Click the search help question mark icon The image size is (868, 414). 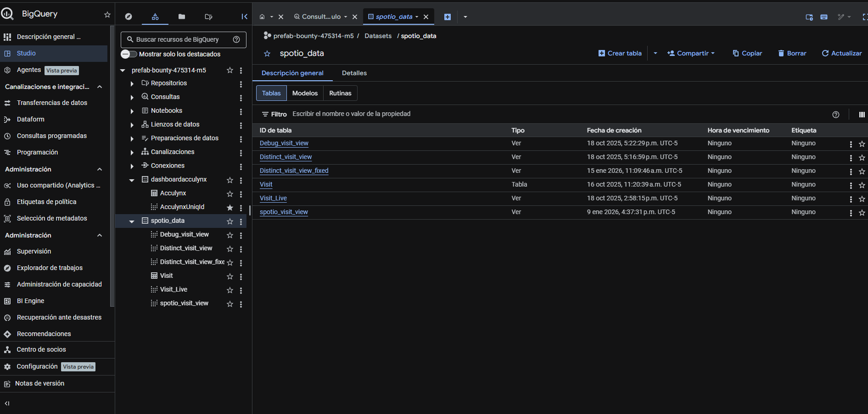237,40
